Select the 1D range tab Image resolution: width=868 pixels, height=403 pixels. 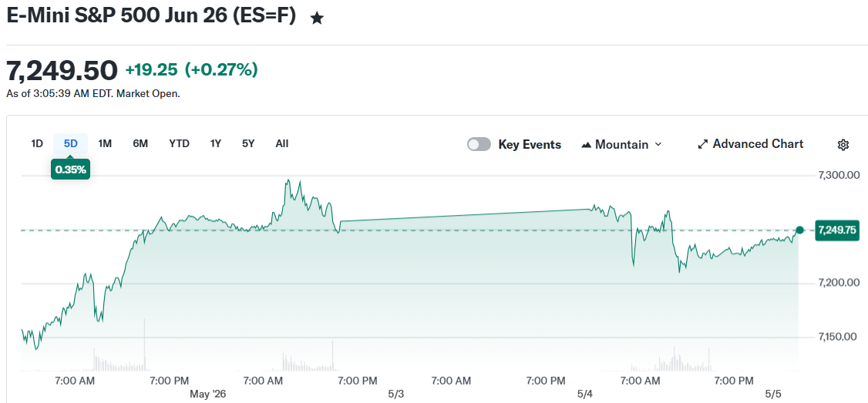36,144
